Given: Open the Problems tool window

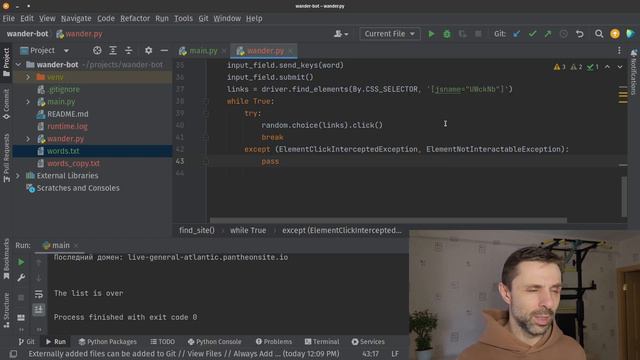Looking at the screenshot, I should (273, 342).
